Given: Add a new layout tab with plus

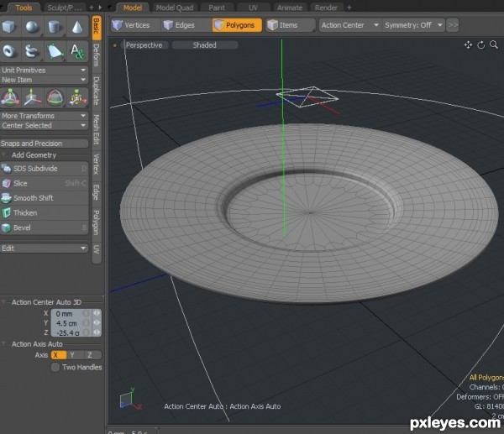Looking at the screenshot, I should tap(349, 8).
